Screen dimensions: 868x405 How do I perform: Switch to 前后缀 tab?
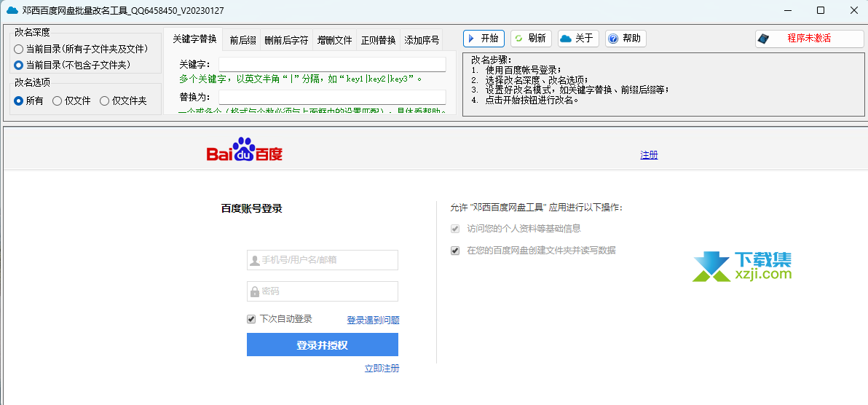click(242, 40)
